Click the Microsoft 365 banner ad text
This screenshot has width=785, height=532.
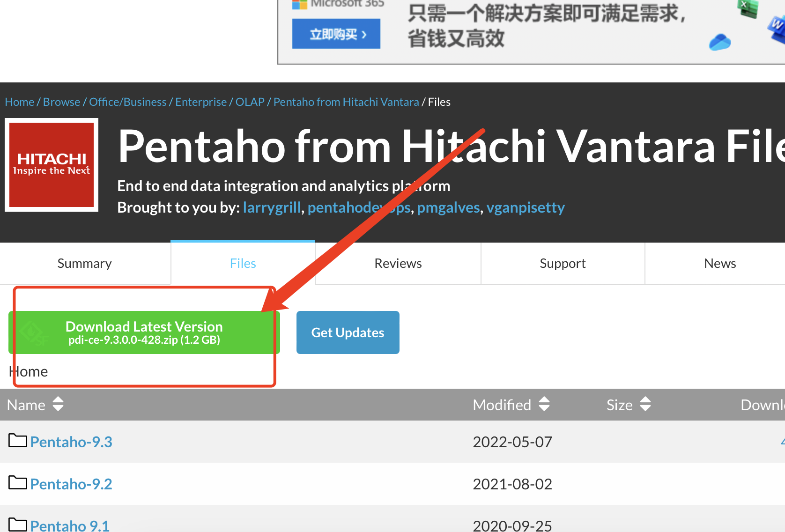[x=546, y=25]
